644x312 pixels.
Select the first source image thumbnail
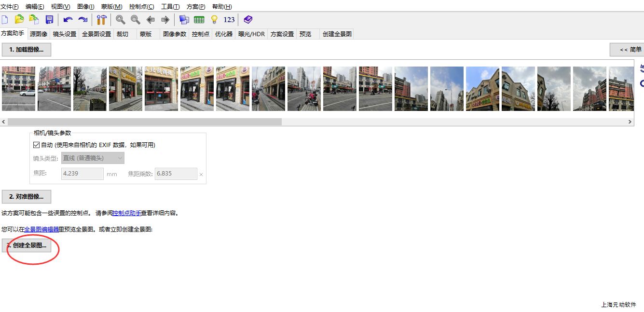(x=18, y=89)
